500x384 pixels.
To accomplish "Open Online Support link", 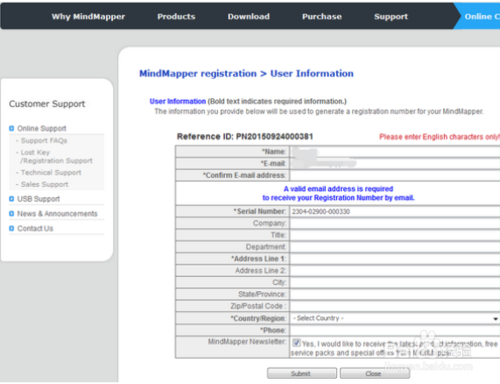I will click(x=42, y=128).
